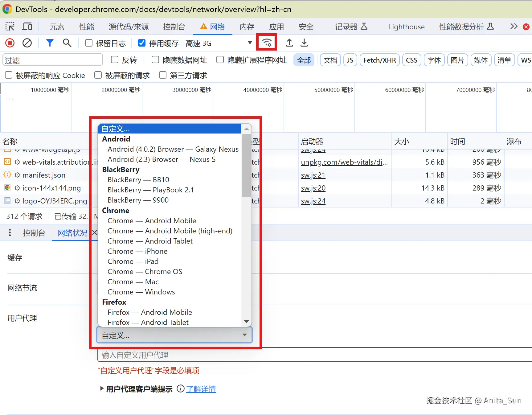Select the highlighted 自定义... list option
The height and width of the screenshot is (415, 532).
170,129
